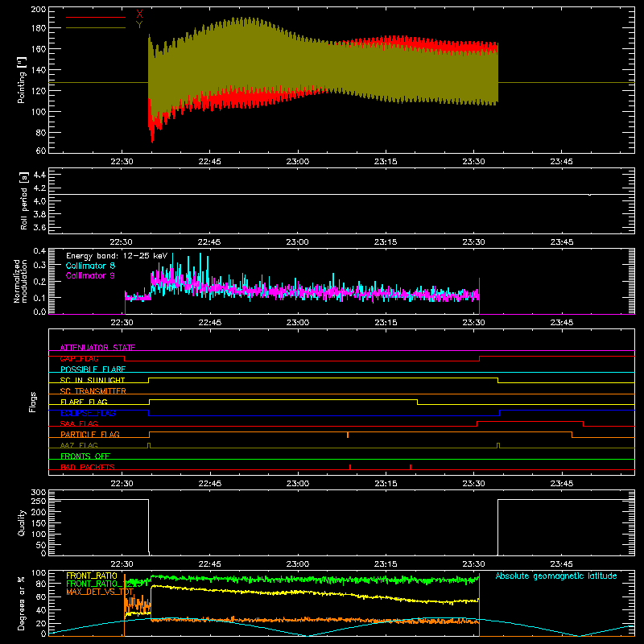Click the '22:30' label under Pointing plot
This screenshot has height=644, width=644.
(122, 162)
